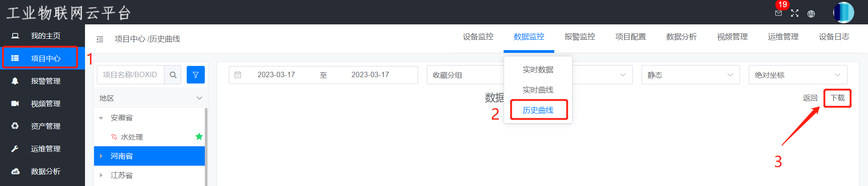Click the user avatar picture
Screen dimensions: 868x186
(x=844, y=13)
